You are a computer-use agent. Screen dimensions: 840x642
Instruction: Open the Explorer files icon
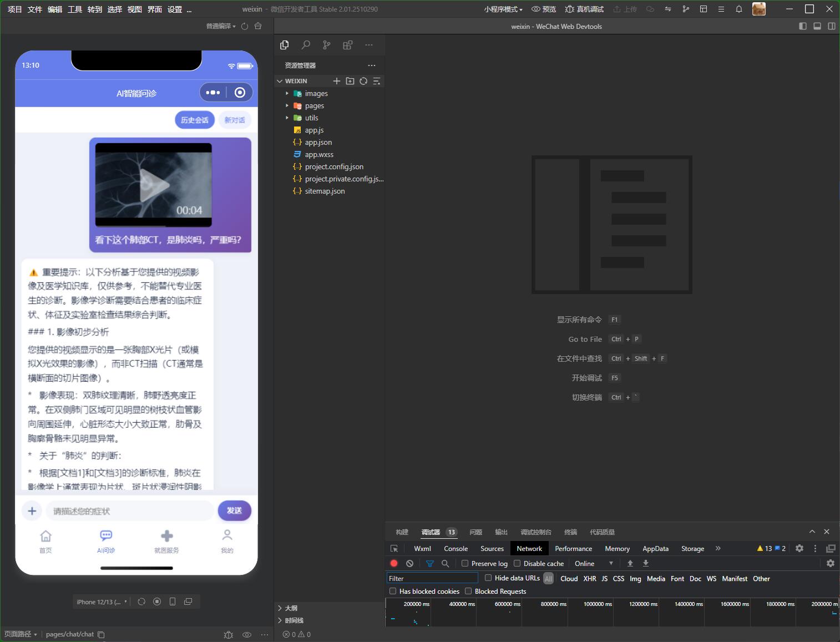click(285, 45)
